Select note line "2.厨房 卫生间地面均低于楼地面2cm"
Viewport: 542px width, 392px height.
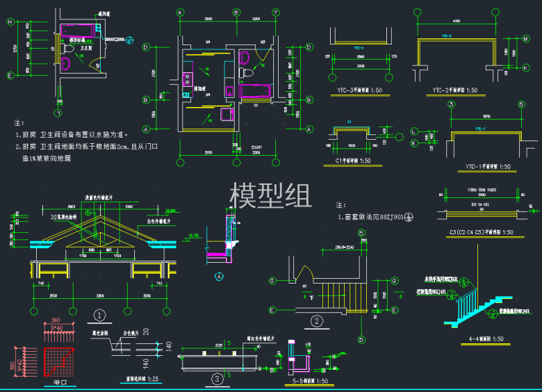pos(71,147)
